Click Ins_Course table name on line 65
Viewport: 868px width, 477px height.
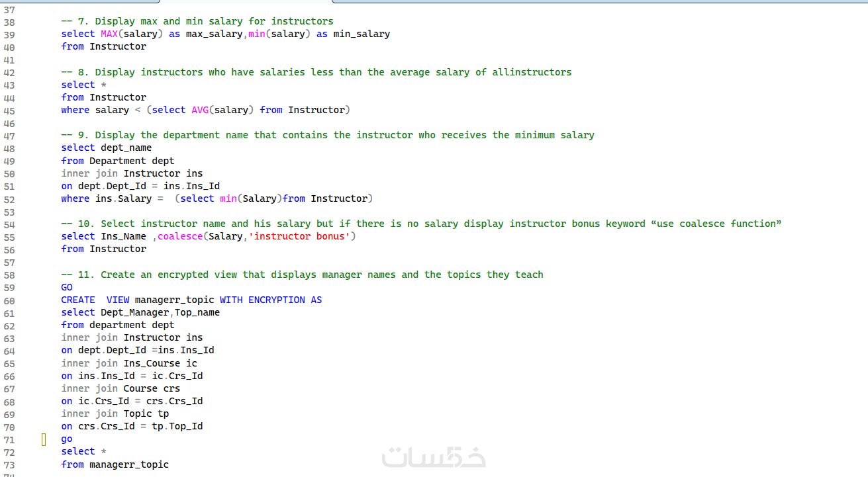point(152,363)
